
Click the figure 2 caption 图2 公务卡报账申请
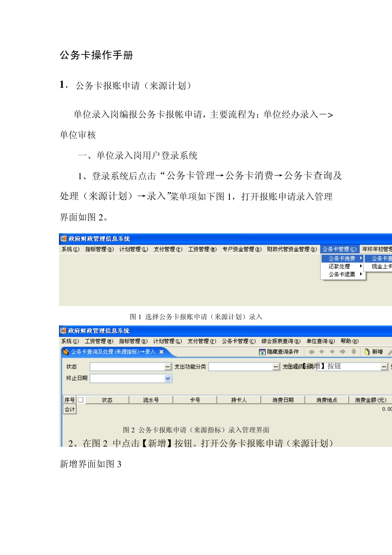point(196,430)
